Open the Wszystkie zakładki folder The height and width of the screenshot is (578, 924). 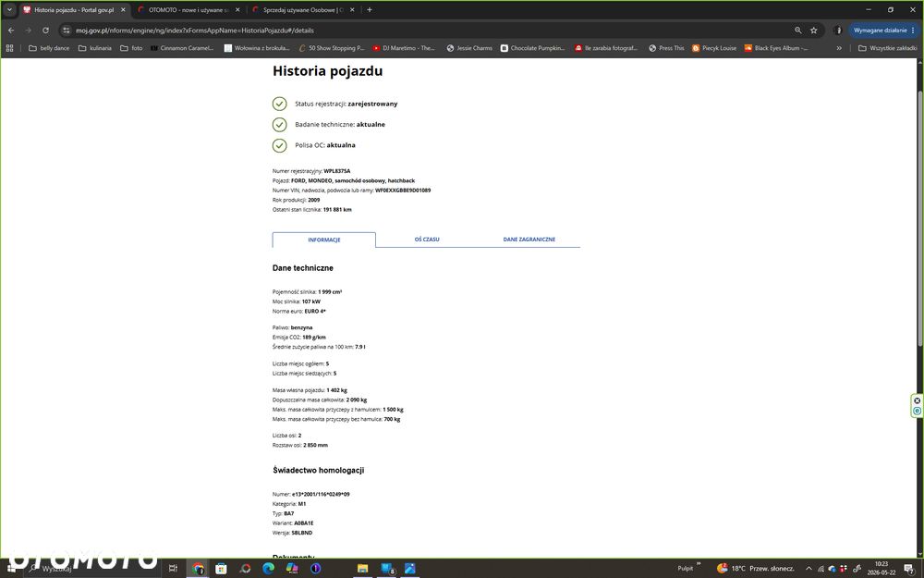pos(887,48)
